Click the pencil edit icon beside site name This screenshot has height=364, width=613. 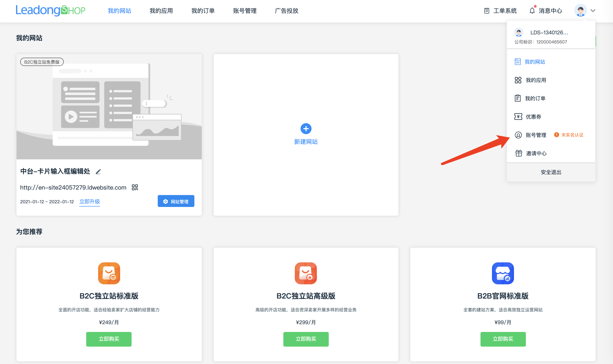(98, 172)
